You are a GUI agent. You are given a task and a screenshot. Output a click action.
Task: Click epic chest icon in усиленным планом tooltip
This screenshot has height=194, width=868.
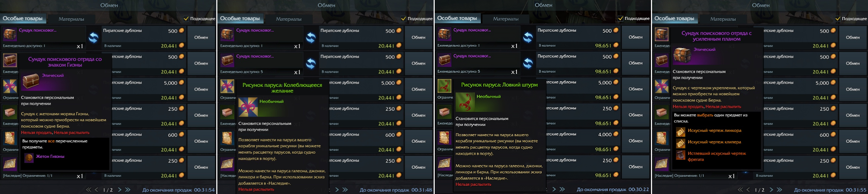682,55
